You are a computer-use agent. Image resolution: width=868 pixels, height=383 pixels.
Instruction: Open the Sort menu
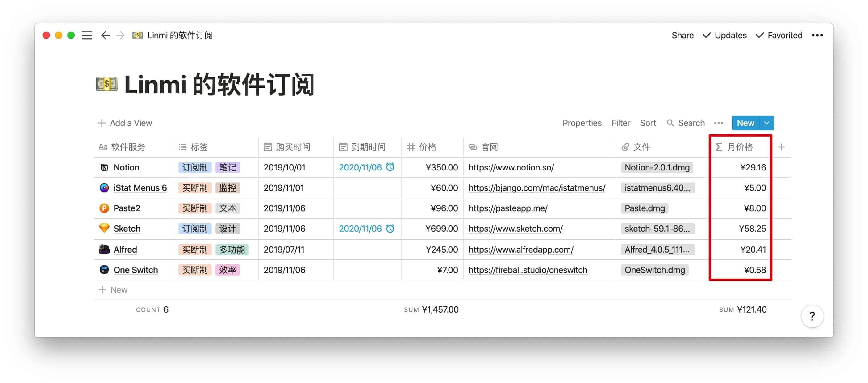click(x=648, y=123)
